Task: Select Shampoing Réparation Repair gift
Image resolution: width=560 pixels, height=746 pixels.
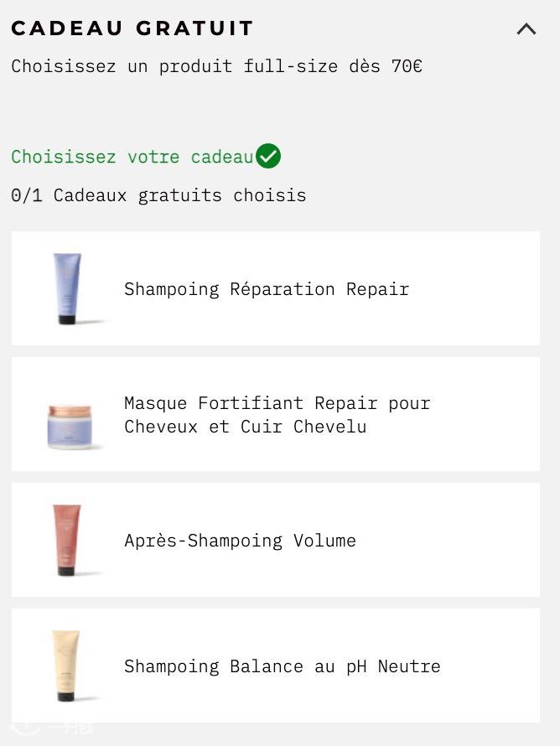Action: point(275,288)
